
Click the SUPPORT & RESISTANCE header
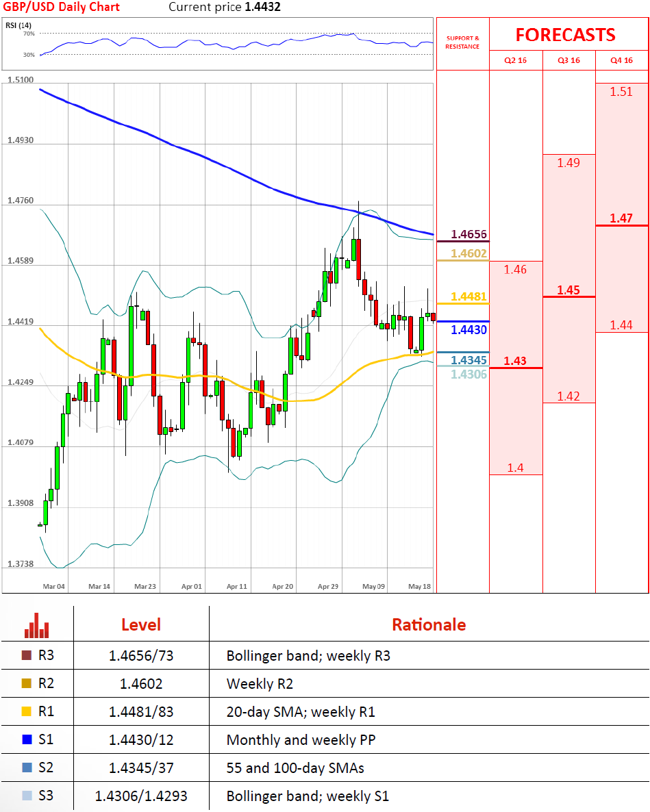[x=462, y=42]
